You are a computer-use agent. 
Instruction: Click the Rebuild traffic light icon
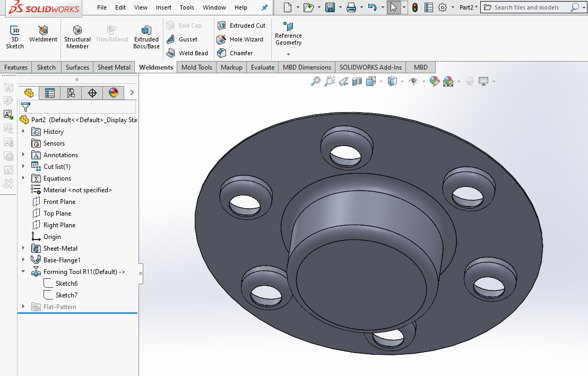[x=414, y=7]
